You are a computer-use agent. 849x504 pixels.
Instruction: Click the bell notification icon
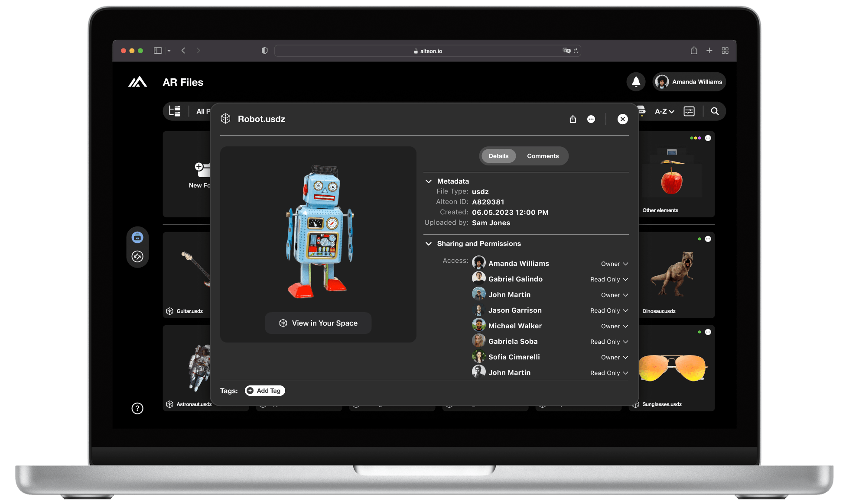coord(635,81)
